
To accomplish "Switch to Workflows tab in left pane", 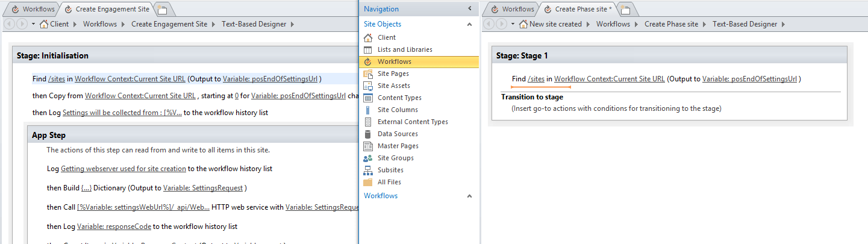I will click(x=33, y=9).
